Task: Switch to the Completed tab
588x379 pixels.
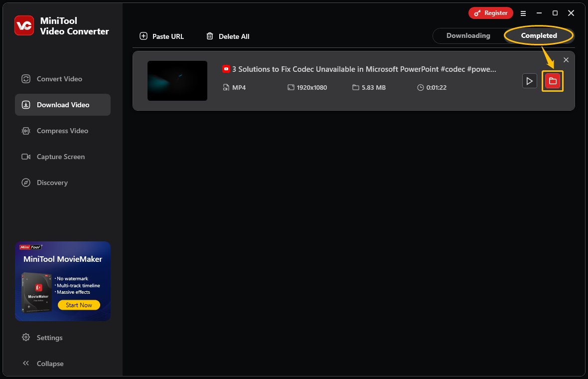Action: tap(539, 35)
